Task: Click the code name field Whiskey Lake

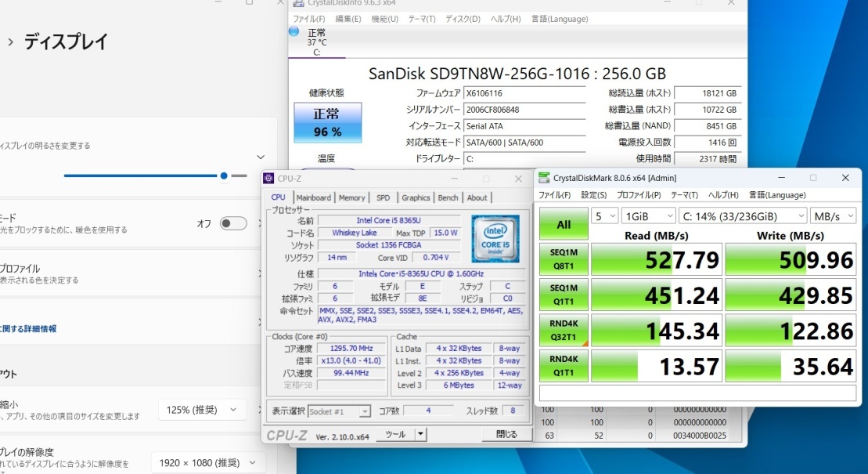Action: pos(355,233)
